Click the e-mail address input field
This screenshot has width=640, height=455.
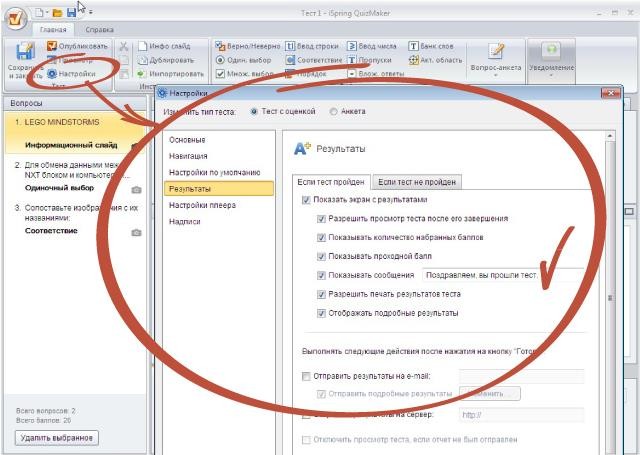(x=522, y=376)
